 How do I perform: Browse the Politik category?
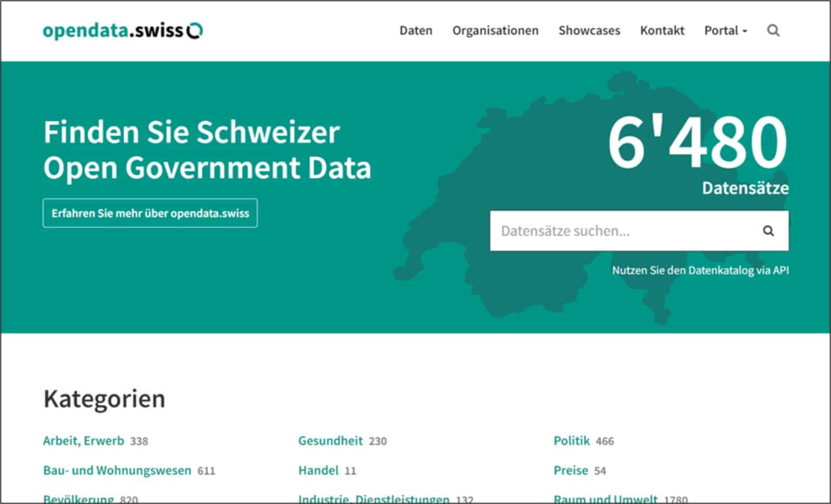571,441
